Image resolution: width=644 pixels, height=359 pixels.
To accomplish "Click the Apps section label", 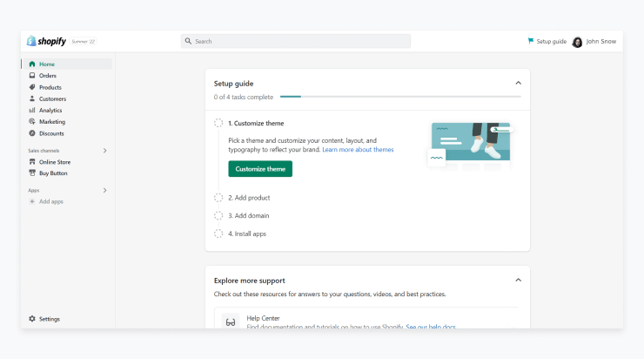I will [x=34, y=191].
